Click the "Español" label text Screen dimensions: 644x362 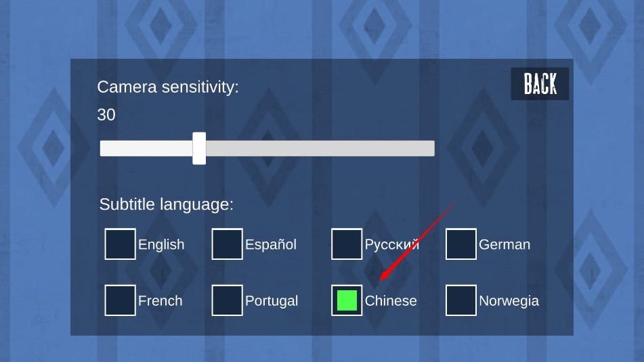(271, 245)
